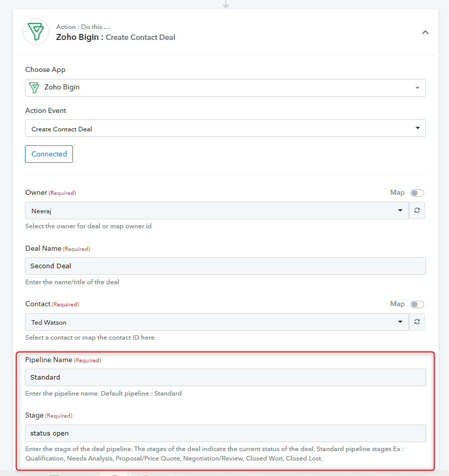Click the Zoho Bigin logo in header

pyautogui.click(x=36, y=32)
